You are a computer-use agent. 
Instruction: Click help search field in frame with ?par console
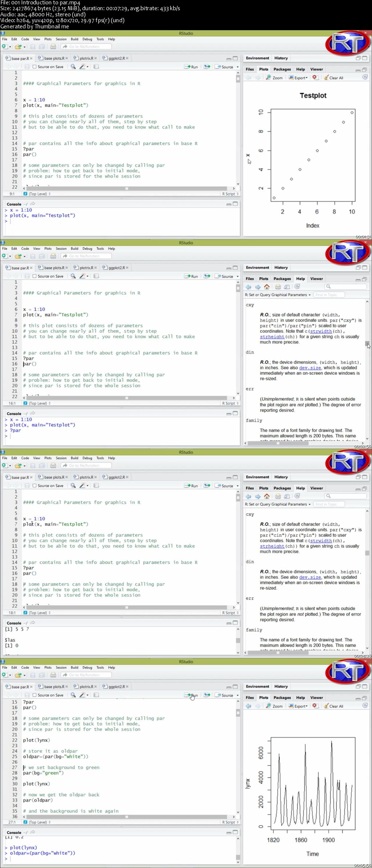pyautogui.click(x=345, y=287)
